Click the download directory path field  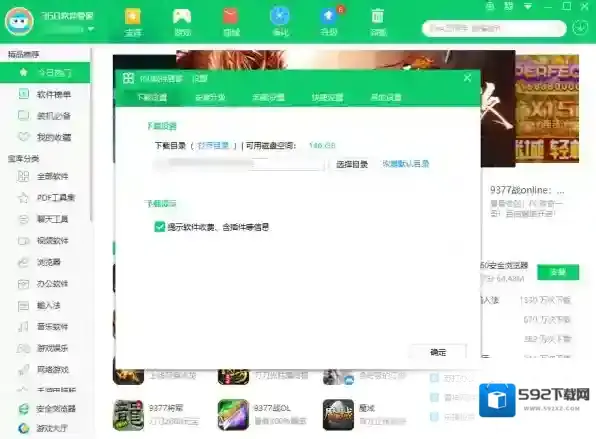pyautogui.click(x=238, y=164)
